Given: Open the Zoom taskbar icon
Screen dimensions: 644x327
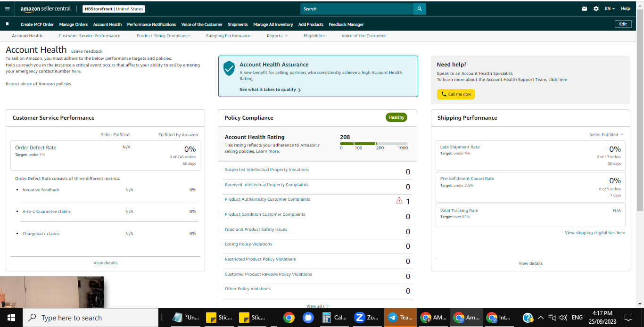Looking at the screenshot, I should 366,318.
